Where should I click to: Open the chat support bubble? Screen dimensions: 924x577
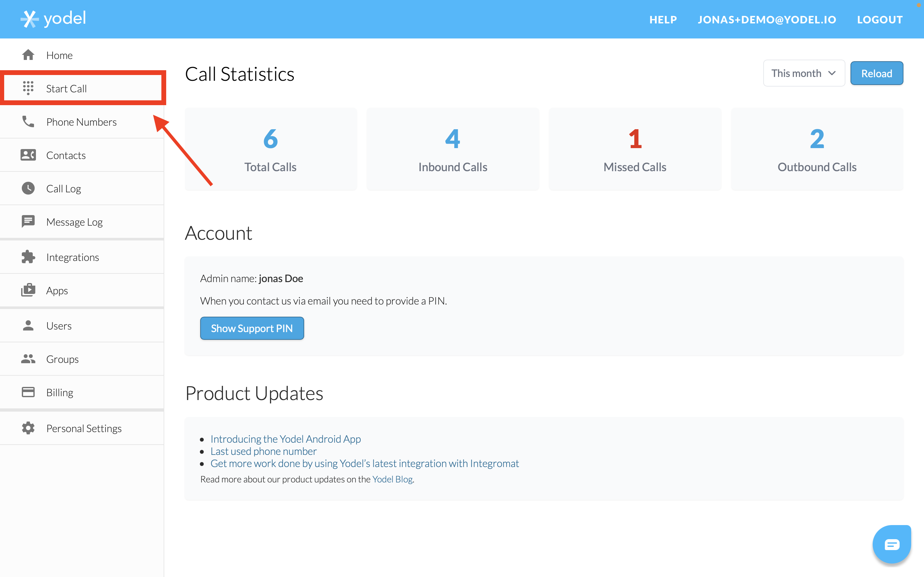tap(892, 544)
